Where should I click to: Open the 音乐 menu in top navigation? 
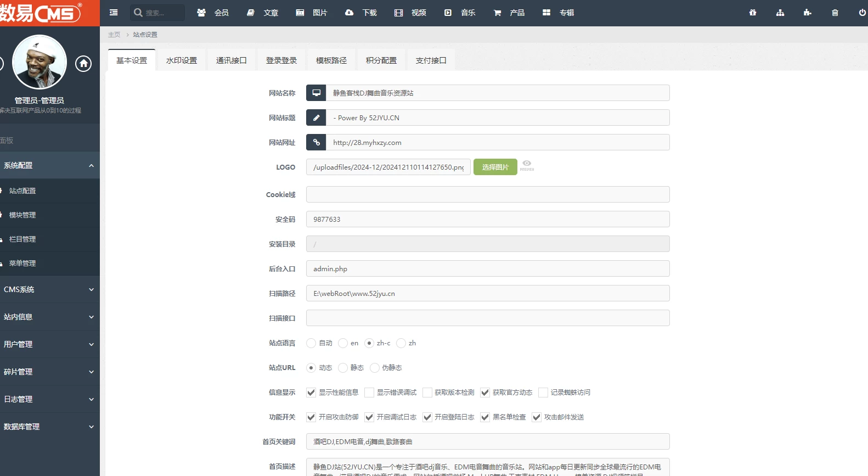coord(460,13)
